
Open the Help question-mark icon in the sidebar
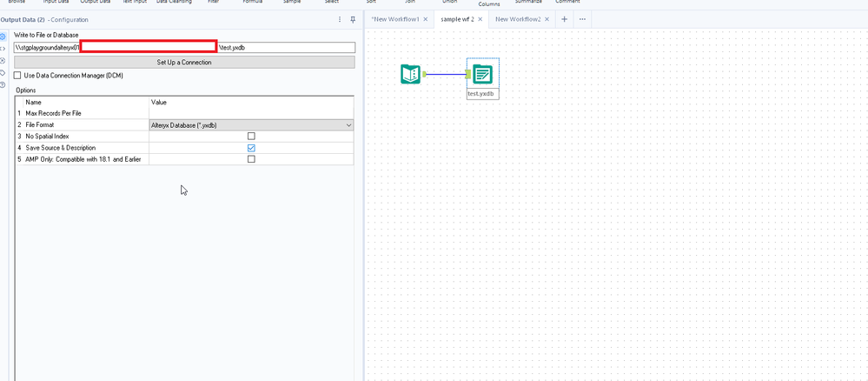click(3, 84)
